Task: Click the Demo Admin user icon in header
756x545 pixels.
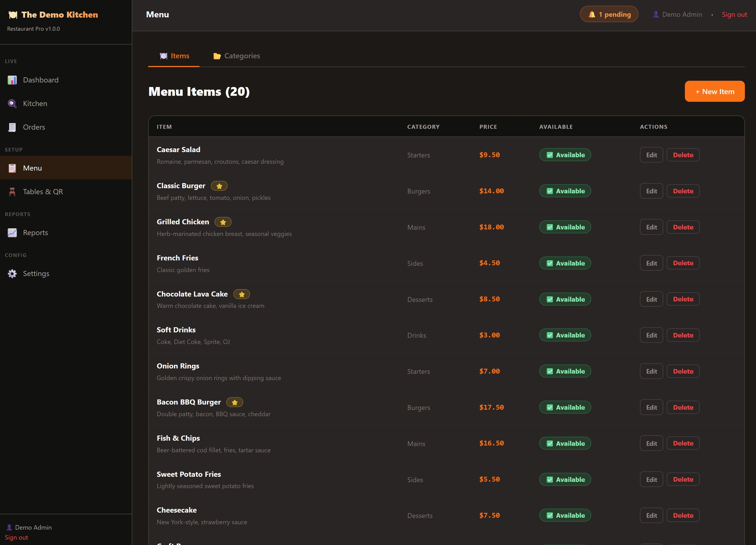Action: (x=655, y=14)
